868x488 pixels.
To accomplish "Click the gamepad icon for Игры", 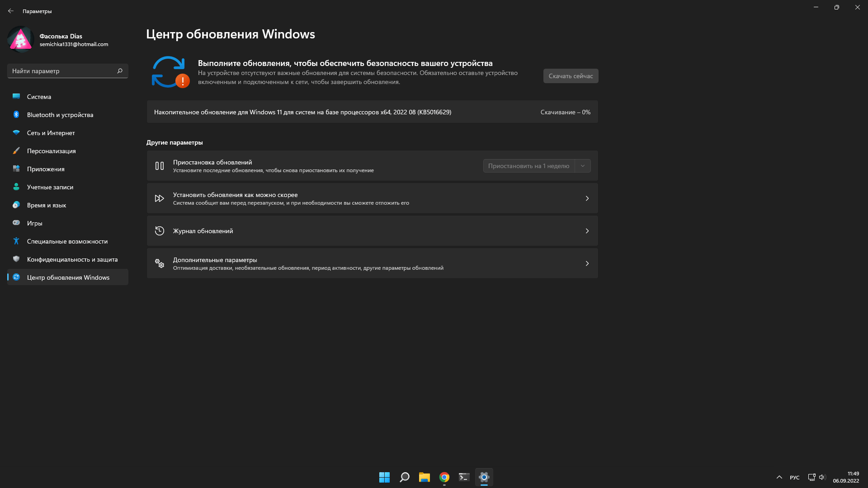I will (x=16, y=223).
